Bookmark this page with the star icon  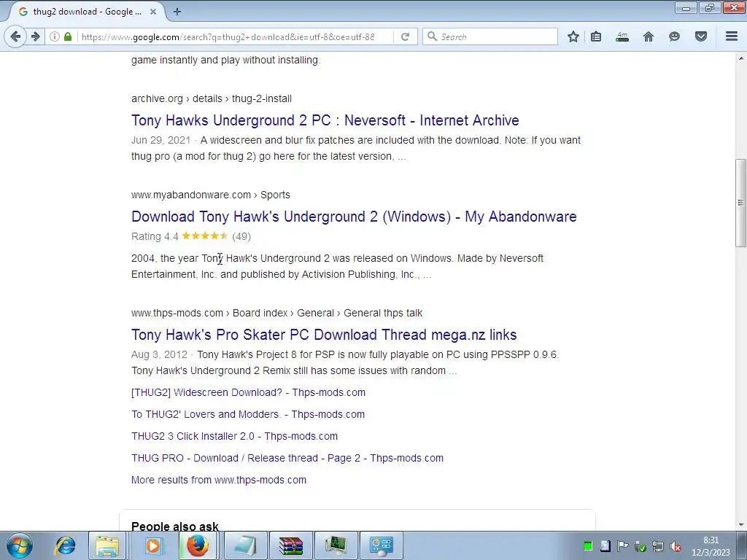pos(573,36)
